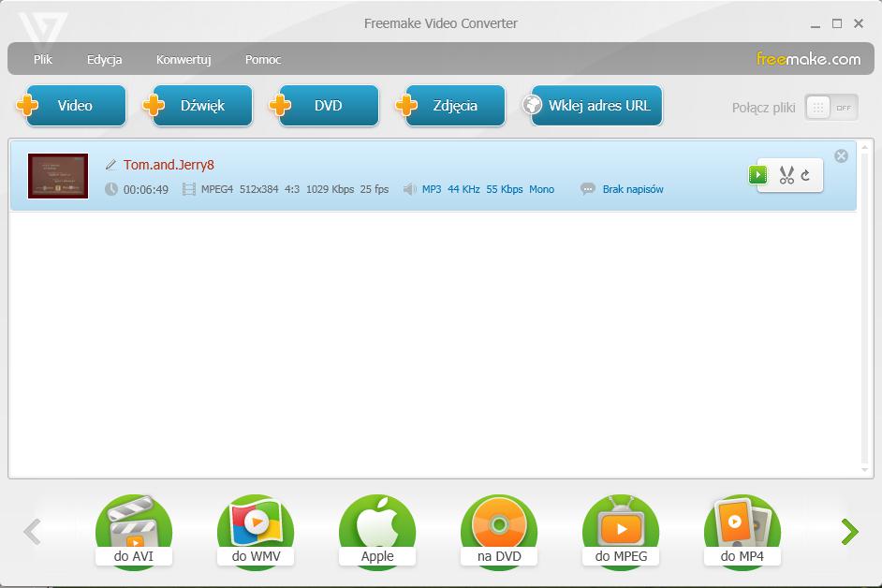Click the MPEG4 512x384 video info

[x=295, y=189]
